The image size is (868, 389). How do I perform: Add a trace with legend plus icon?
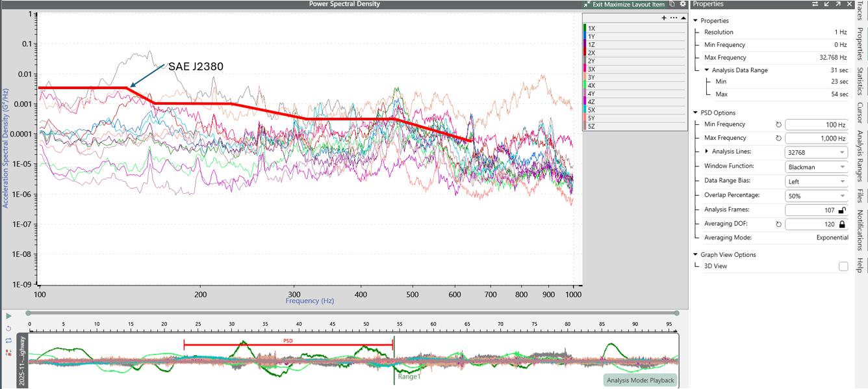pos(664,18)
